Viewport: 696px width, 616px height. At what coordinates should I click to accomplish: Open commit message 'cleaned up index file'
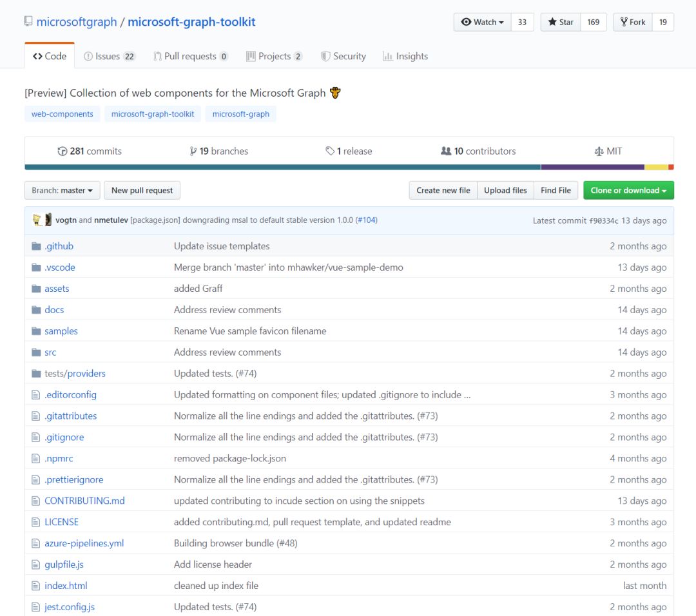(x=216, y=586)
